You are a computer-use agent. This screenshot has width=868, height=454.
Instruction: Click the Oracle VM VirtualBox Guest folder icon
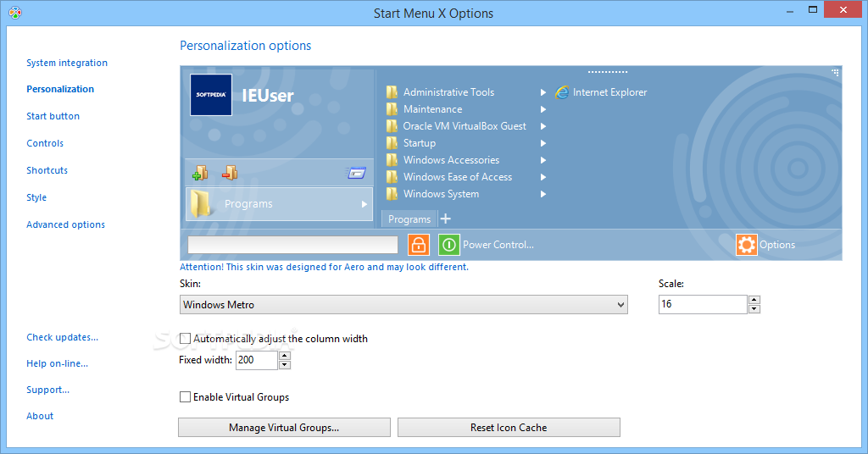(x=392, y=126)
